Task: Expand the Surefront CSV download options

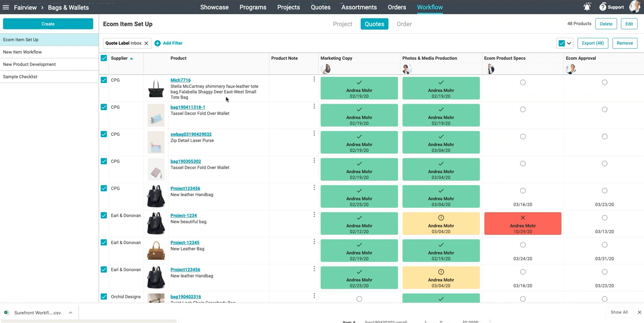Action: [x=70, y=313]
